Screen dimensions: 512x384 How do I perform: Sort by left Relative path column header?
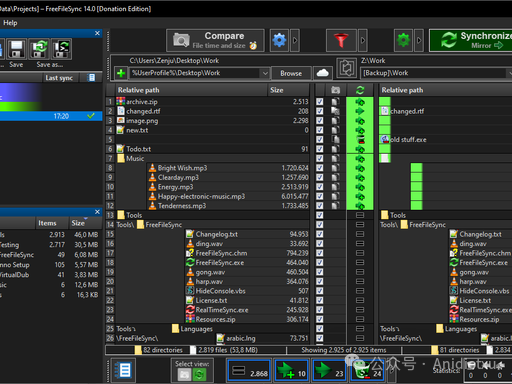191,90
